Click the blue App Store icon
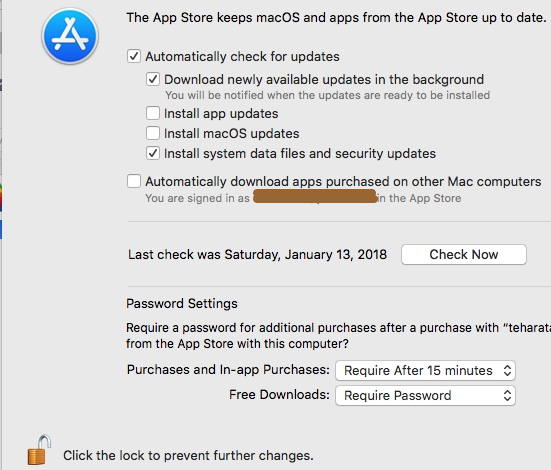The height and width of the screenshot is (470, 551). [70, 36]
